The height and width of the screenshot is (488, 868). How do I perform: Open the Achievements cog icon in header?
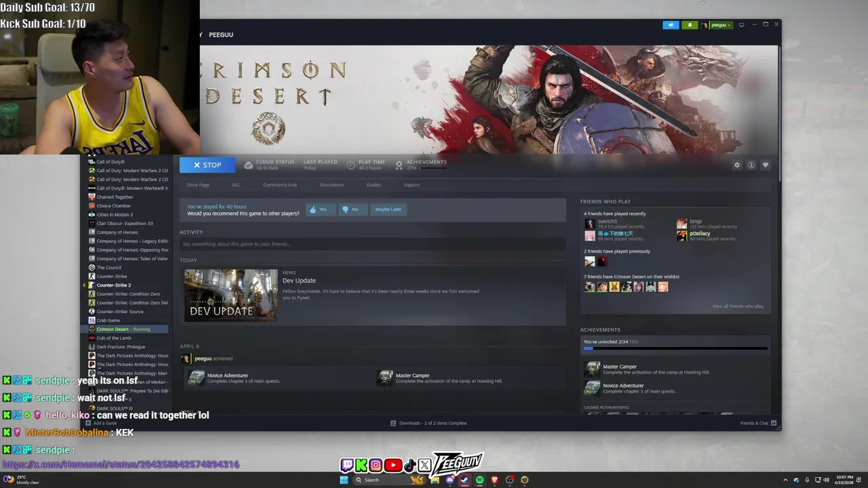tap(399, 165)
